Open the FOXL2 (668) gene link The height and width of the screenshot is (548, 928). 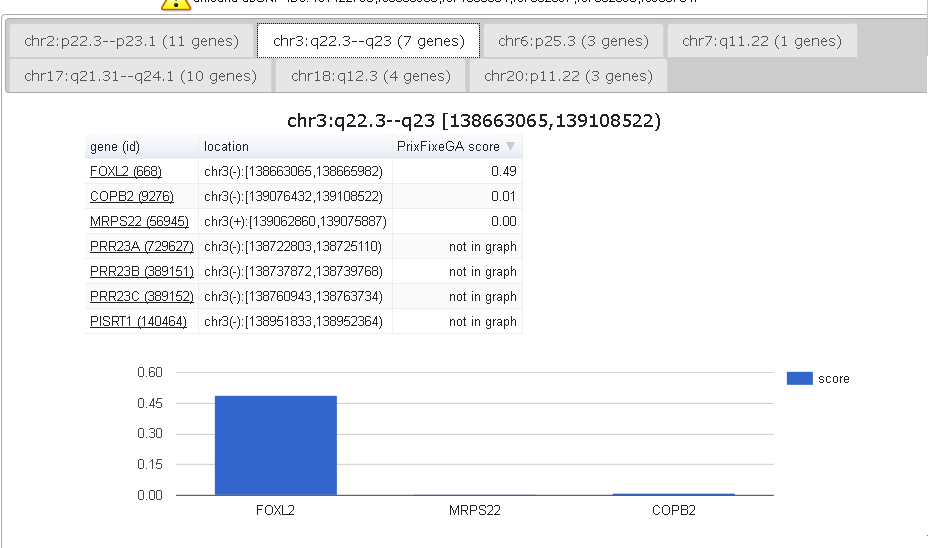pos(125,172)
